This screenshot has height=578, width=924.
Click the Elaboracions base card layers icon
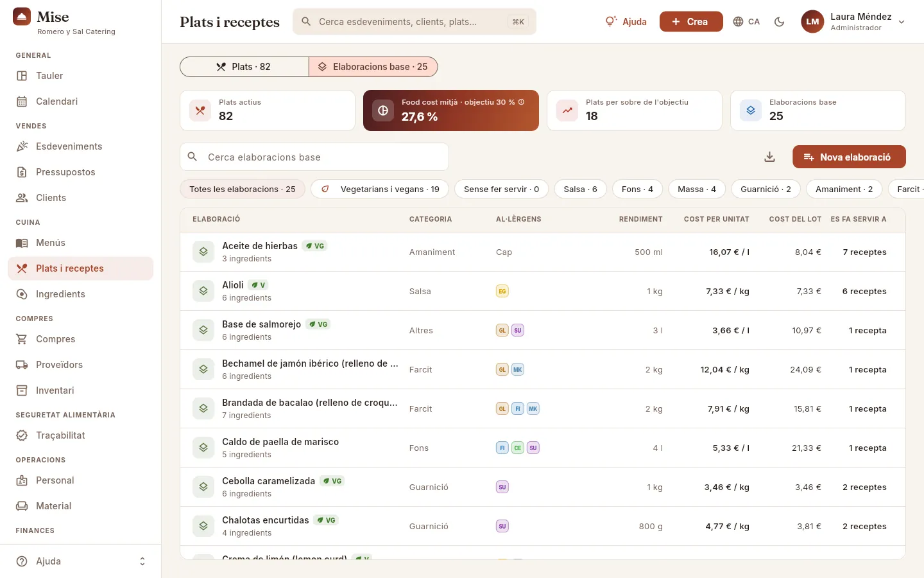point(751,110)
